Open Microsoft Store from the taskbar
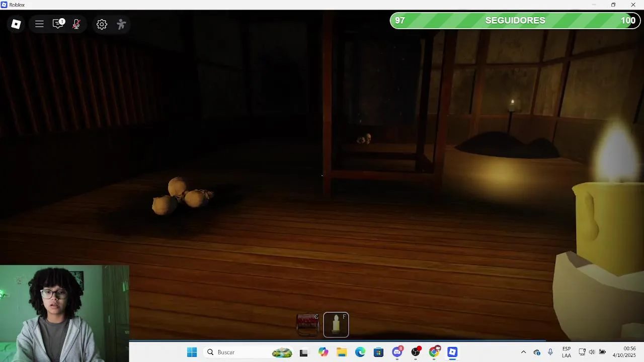 pyautogui.click(x=379, y=352)
